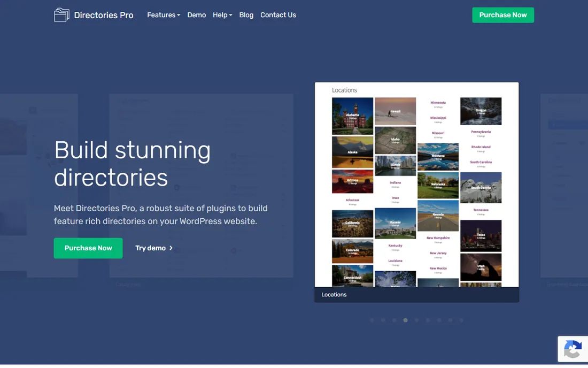Screen dimensions: 588x368
Task: Select the Iowa text entry
Action: tap(395, 198)
